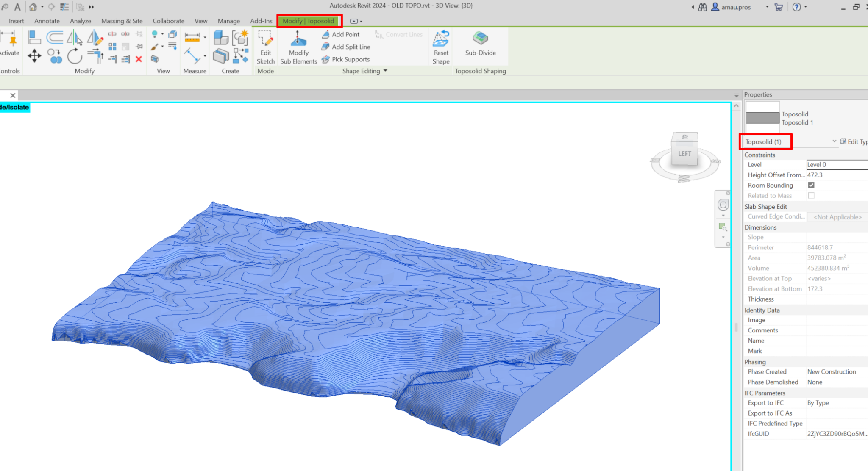Open the Manage ribbon tab
This screenshot has width=868, height=471.
pyautogui.click(x=229, y=21)
